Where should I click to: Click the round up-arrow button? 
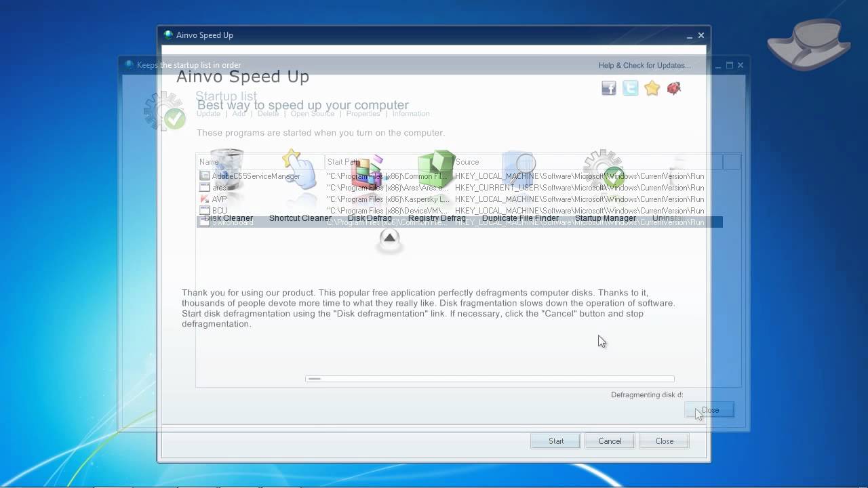tap(389, 238)
